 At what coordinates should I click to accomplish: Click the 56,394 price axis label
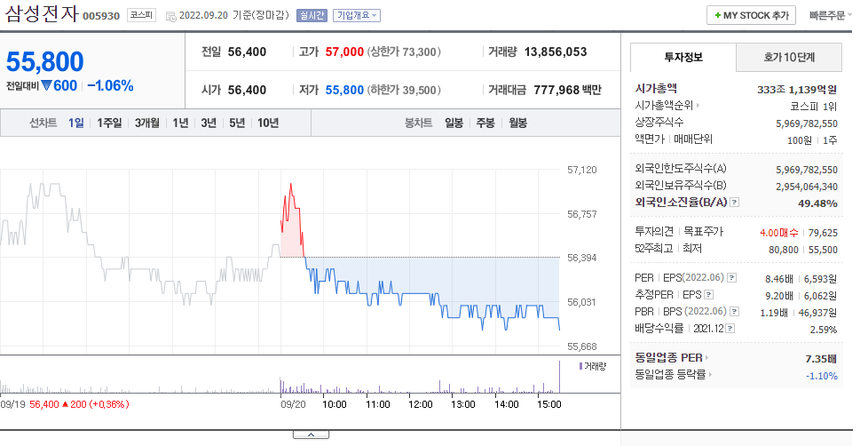coord(582,258)
